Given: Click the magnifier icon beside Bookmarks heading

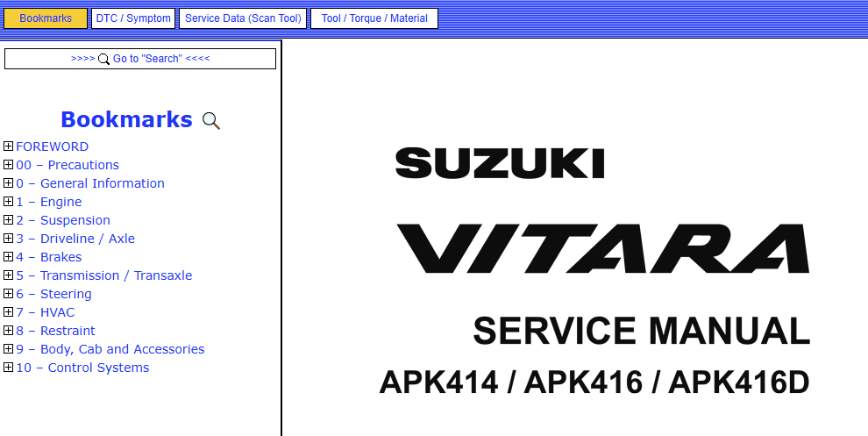Looking at the screenshot, I should pyautogui.click(x=210, y=121).
